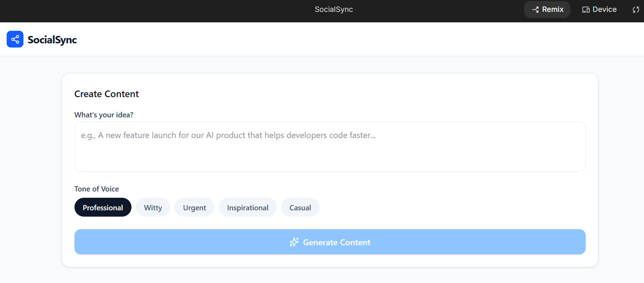
Task: Click the Device screens icon
Action: [x=586, y=9]
